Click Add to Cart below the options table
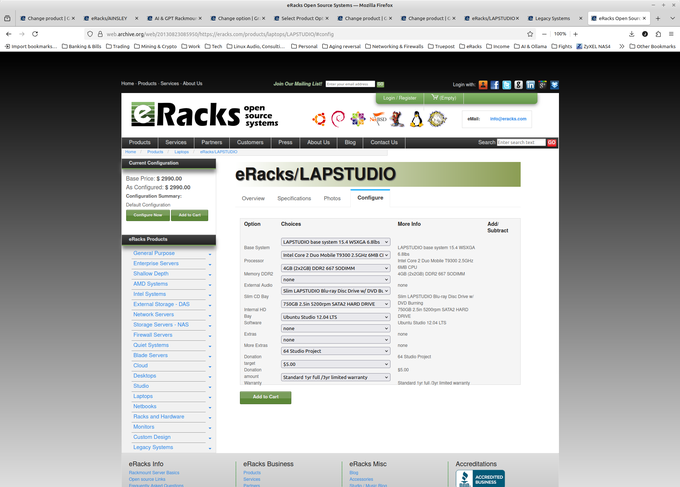Screen dimensions: 680x487 (x=265, y=397)
